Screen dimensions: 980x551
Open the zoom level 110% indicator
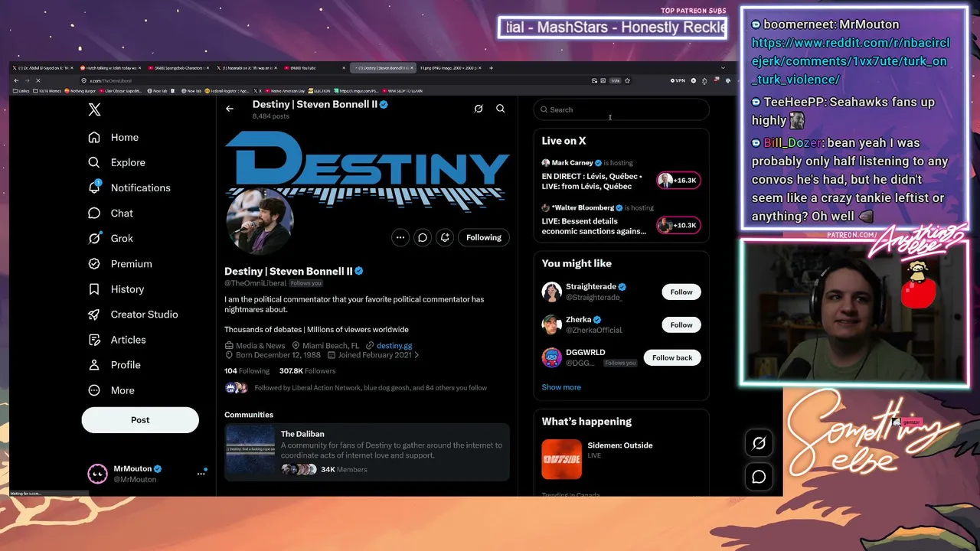[615, 80]
